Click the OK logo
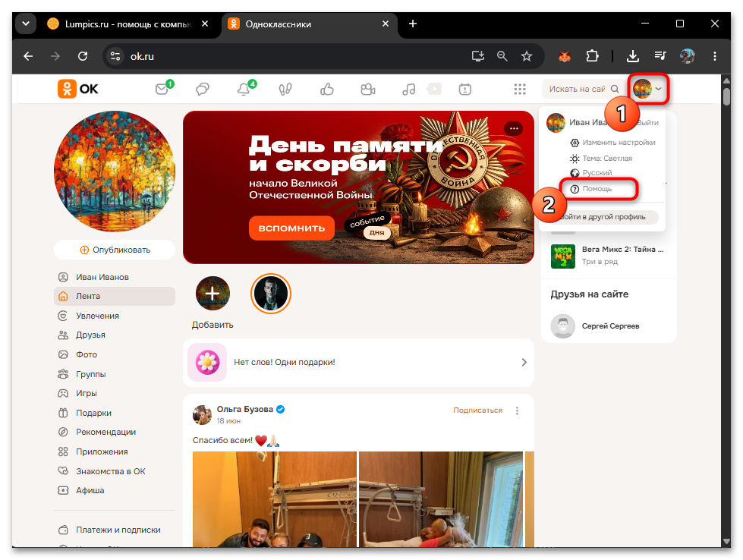Image resolution: width=743 pixels, height=560 pixels. [77, 89]
